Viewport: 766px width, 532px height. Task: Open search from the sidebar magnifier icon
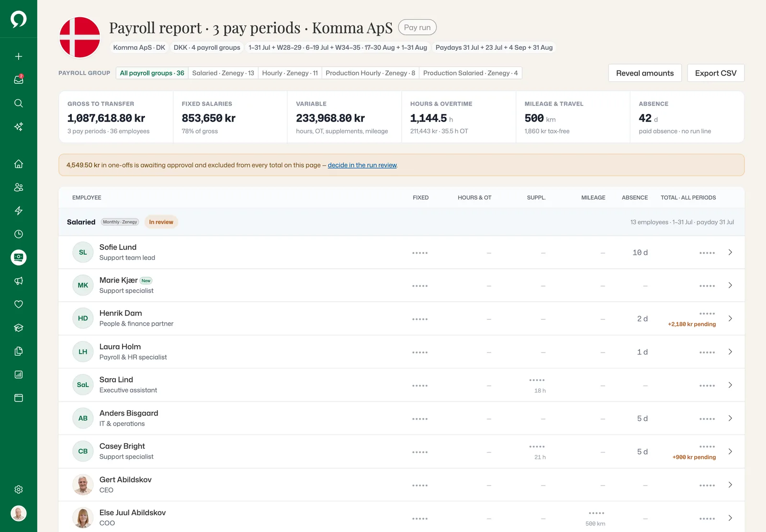tap(19, 103)
